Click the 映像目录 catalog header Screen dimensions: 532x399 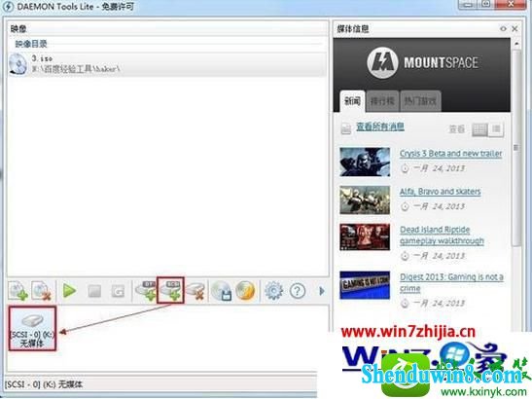31,44
